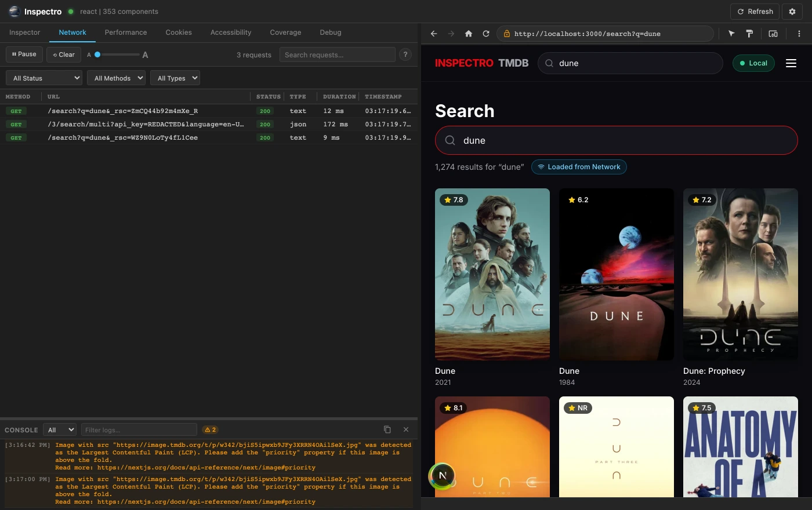Open the three-dot preview options menu

pyautogui.click(x=799, y=34)
